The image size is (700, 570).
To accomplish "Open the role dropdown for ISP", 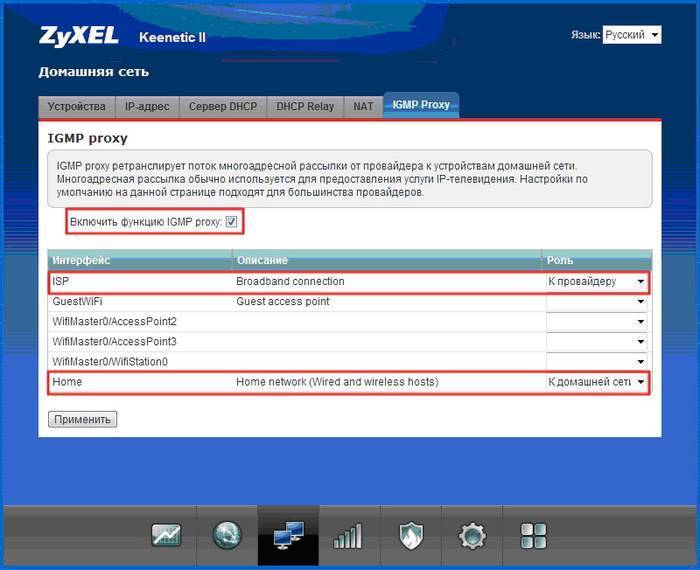I will [x=596, y=282].
